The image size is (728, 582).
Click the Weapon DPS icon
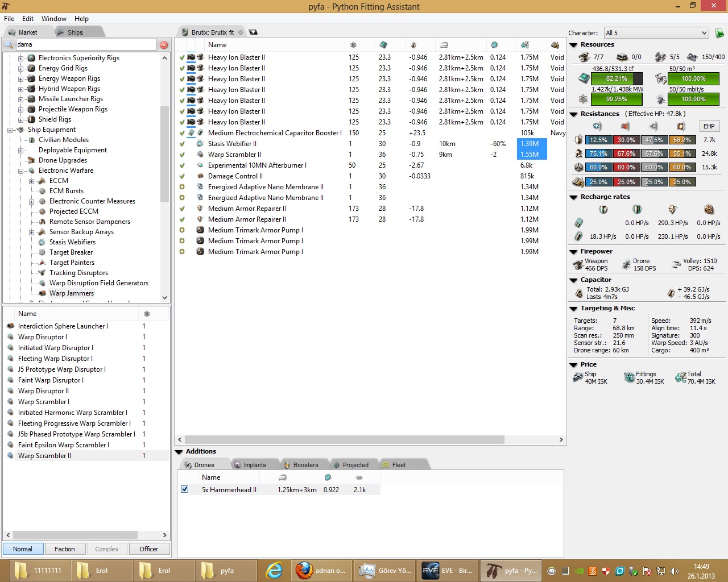tap(578, 264)
